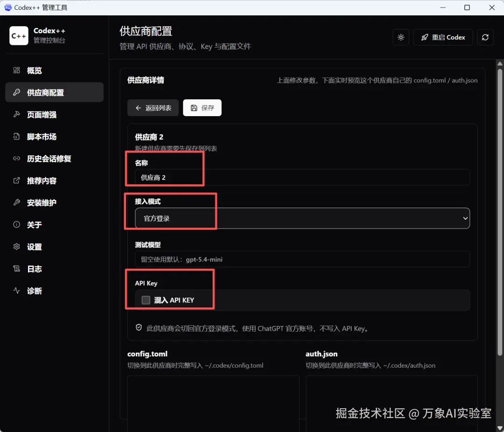
Task: Maximize the Codex++ 管理工具 window
Action: coord(467,7)
